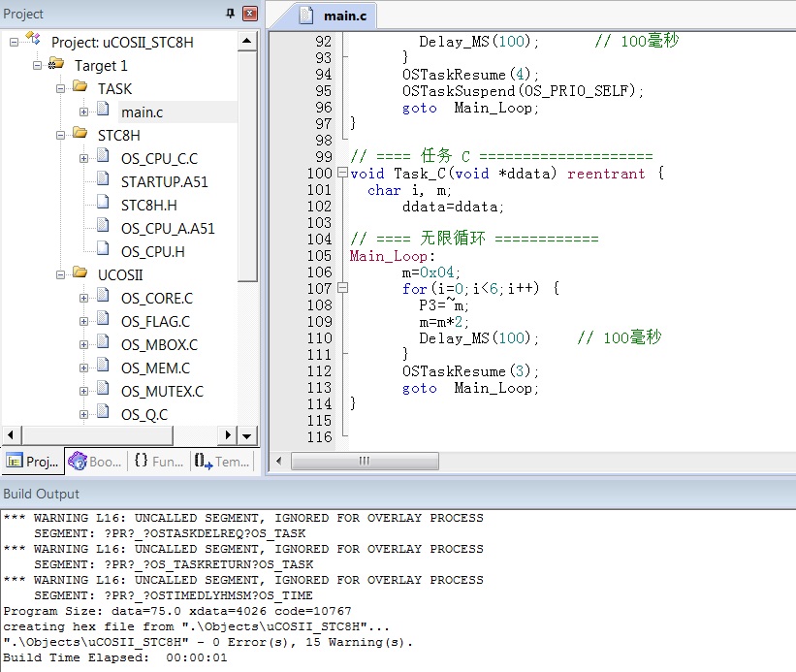Viewport: 796px width, 672px height.
Task: Expand the OS_CPU_C.C file node
Action: 83,159
